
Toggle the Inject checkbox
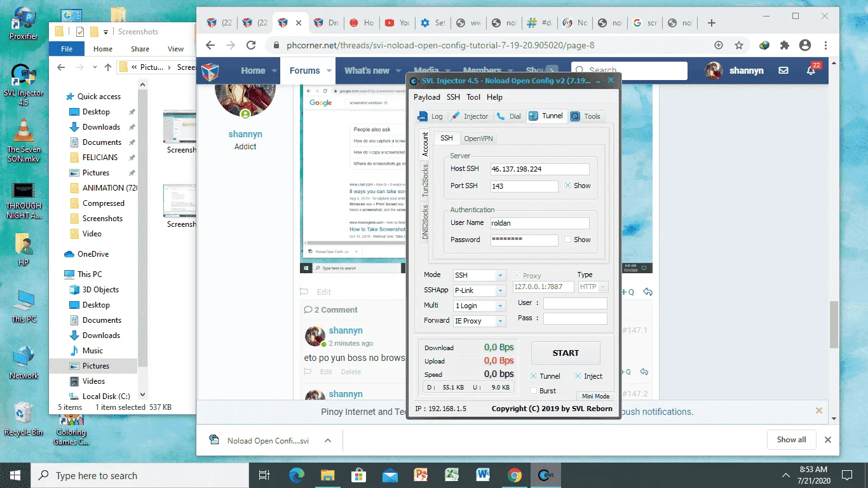tap(578, 376)
